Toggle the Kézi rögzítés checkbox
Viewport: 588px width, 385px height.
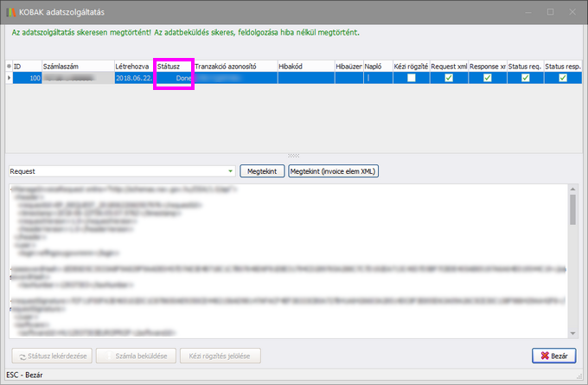coord(411,78)
